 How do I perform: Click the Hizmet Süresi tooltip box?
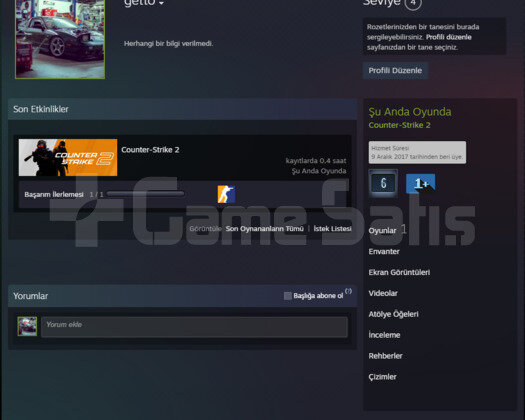pos(417,152)
